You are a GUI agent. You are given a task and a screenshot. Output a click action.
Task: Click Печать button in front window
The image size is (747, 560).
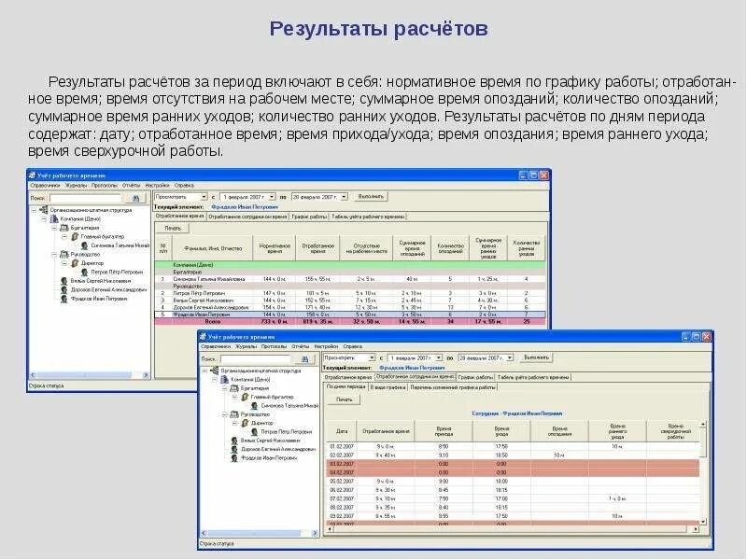(x=344, y=399)
